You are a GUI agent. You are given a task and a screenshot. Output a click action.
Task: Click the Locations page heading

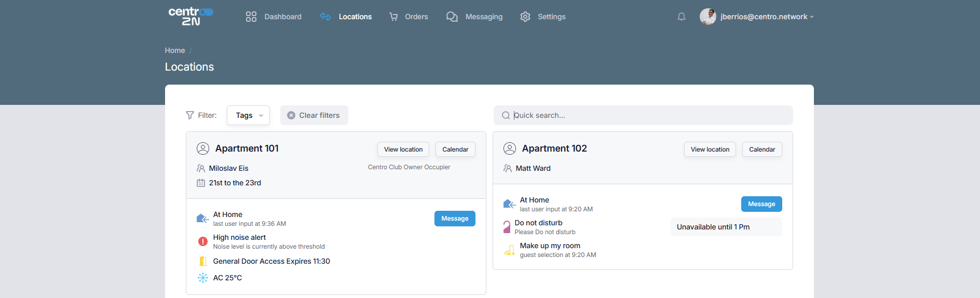coord(189,67)
